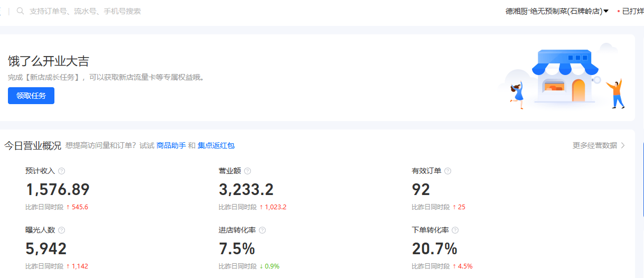Click the ↓ 0.9% change figure

coord(269,266)
